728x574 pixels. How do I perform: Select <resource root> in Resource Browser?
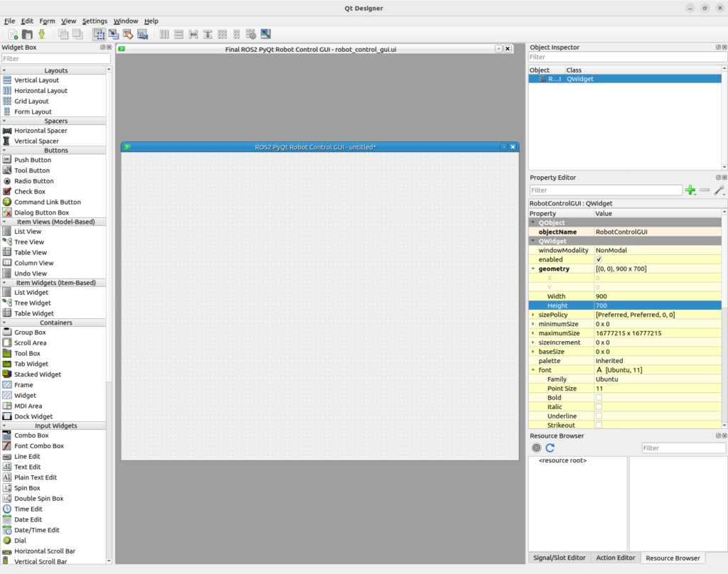point(562,460)
